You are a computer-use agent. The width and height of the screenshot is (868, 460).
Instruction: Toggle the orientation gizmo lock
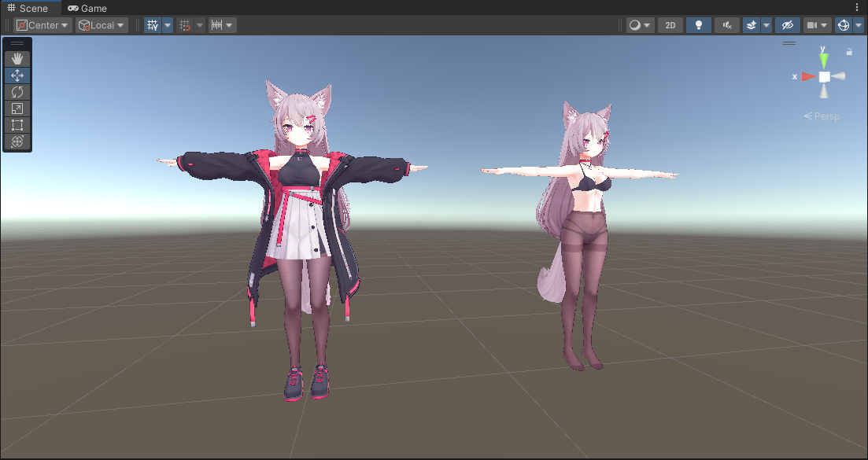tap(849, 52)
